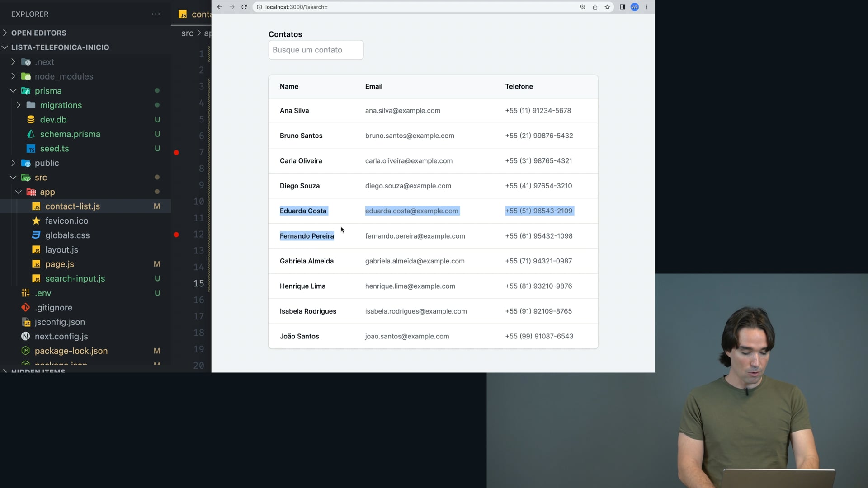Open the browser side panel icon
Image resolution: width=868 pixels, height=488 pixels.
(x=622, y=7)
